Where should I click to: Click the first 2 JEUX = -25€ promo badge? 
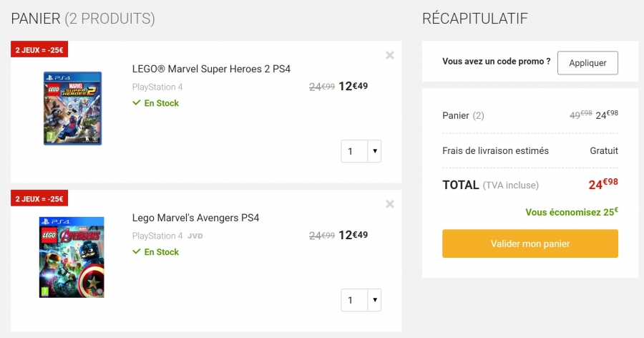point(39,49)
